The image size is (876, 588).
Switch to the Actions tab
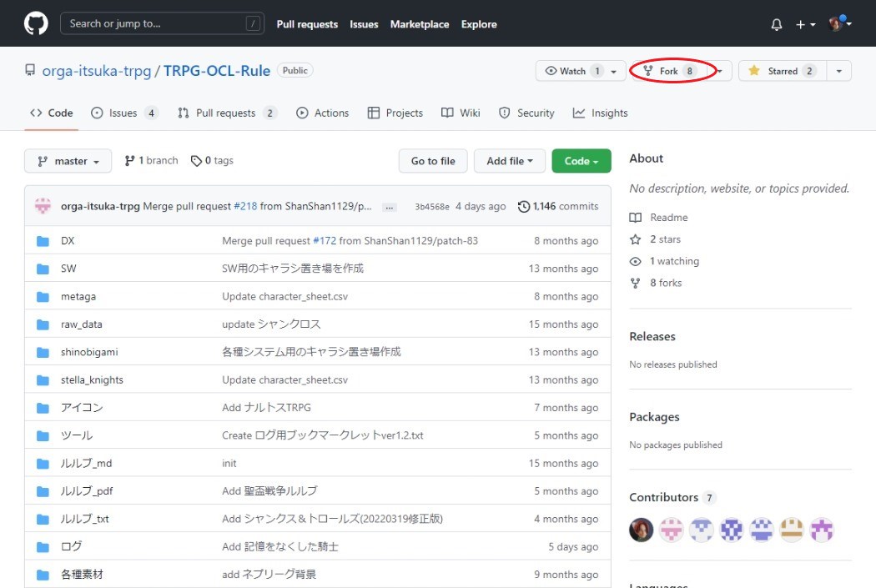coord(322,113)
